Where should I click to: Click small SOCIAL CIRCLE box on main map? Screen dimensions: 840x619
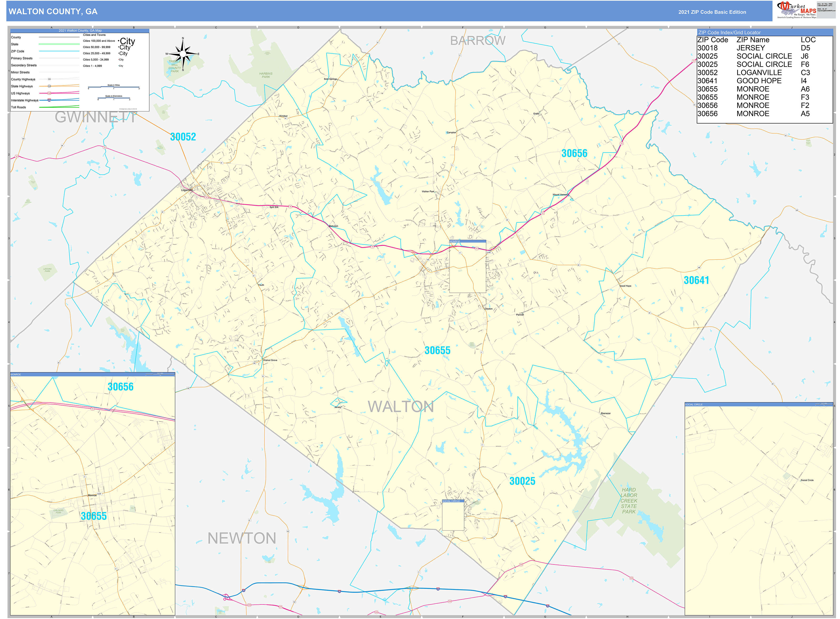click(453, 515)
